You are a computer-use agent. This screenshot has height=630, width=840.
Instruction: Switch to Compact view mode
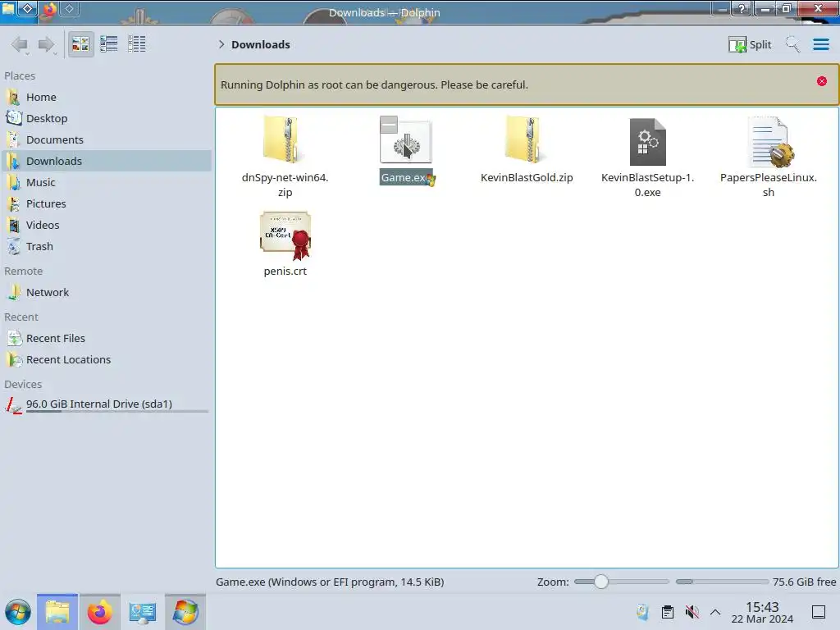[x=109, y=44]
